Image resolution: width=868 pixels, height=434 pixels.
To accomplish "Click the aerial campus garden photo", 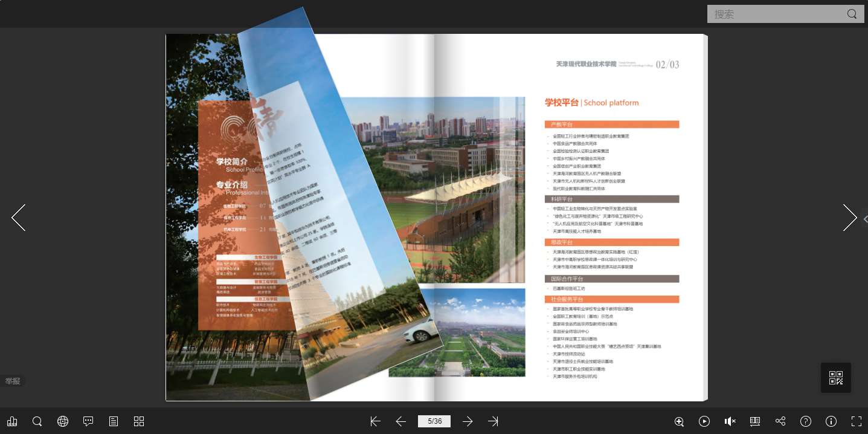I will click(x=457, y=332).
